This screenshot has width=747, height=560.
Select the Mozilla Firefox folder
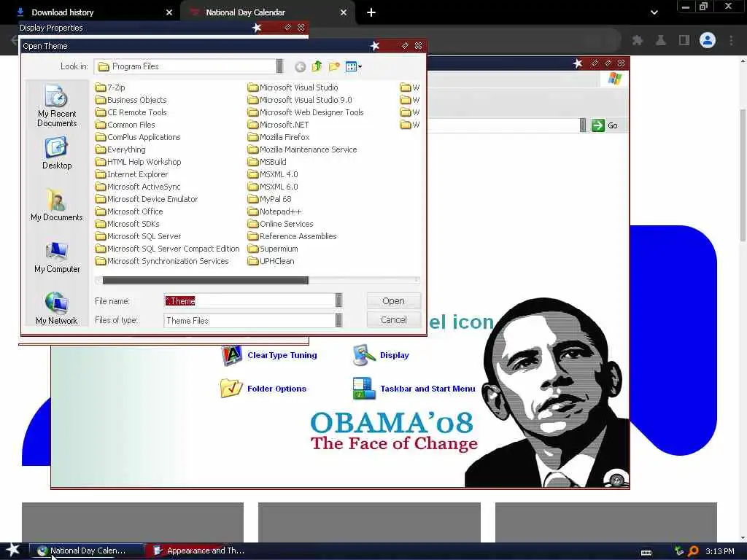(279, 137)
